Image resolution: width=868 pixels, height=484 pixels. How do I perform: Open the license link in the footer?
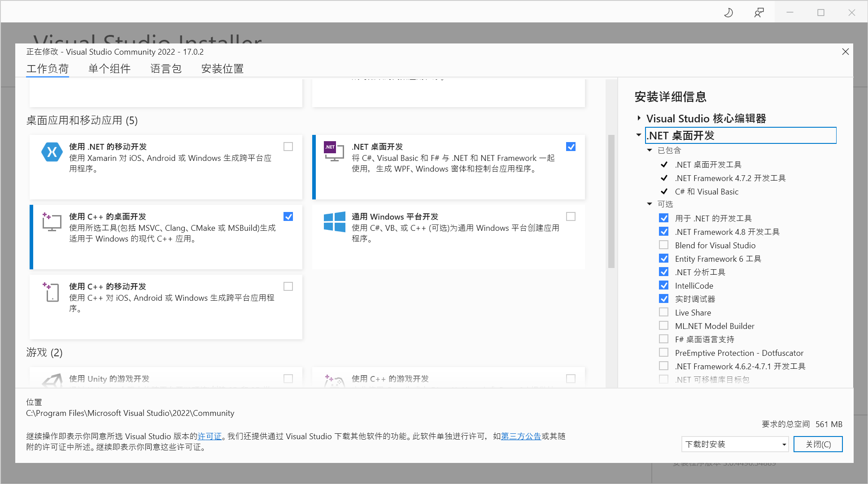pyautogui.click(x=209, y=436)
